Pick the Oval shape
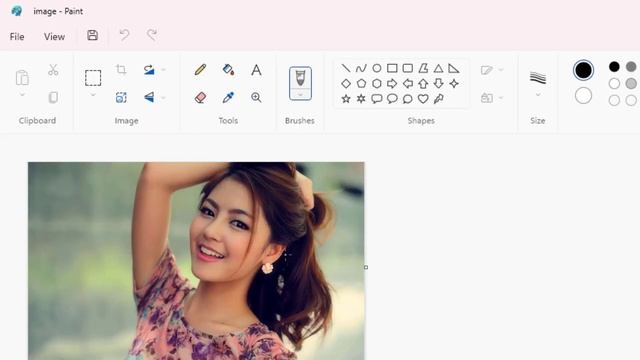Screen dimensions: 640x360 (x=377, y=68)
